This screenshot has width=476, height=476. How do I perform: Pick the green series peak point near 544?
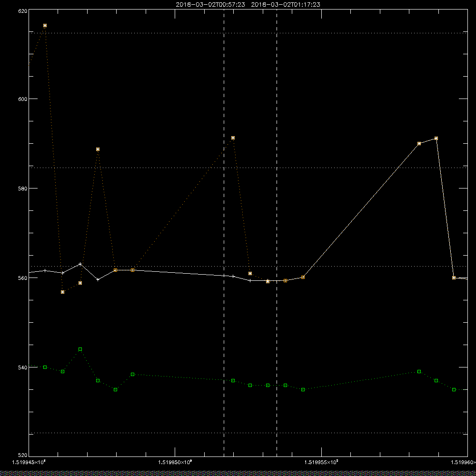[80, 349]
